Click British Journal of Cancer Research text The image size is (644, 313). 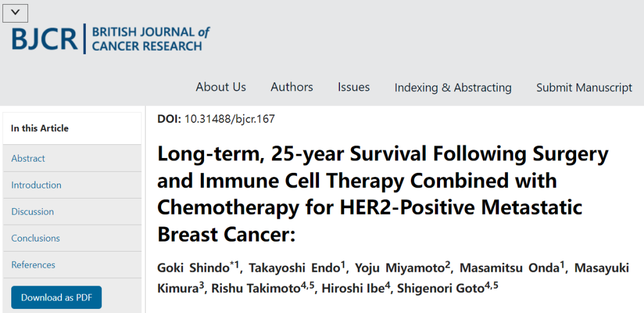[x=150, y=39]
